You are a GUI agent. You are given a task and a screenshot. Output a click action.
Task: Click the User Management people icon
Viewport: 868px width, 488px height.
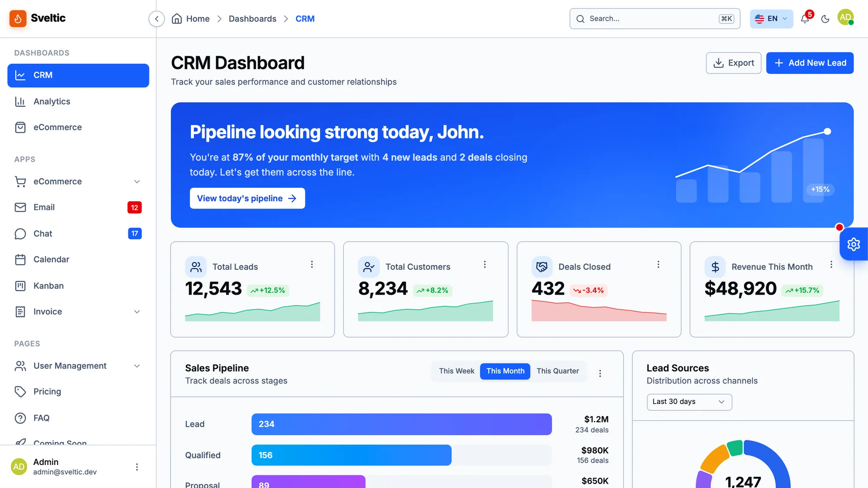tap(20, 366)
